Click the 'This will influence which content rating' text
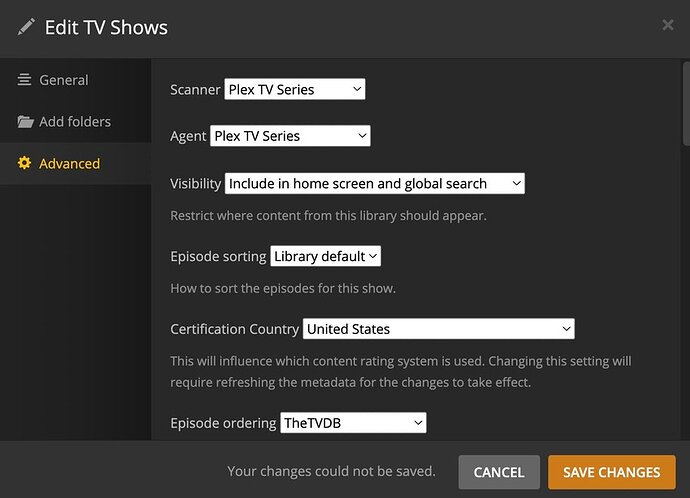 (x=401, y=372)
